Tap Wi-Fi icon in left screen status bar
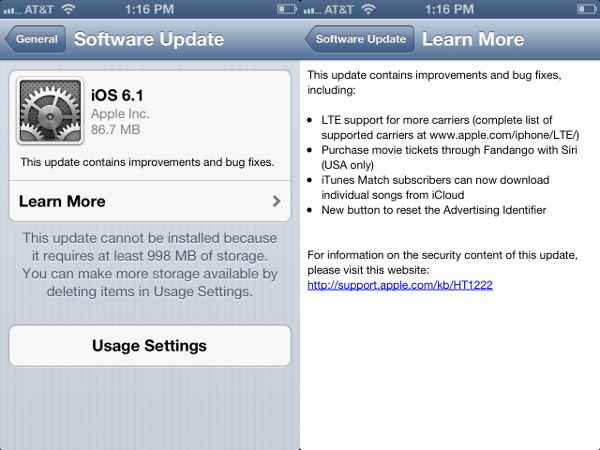Image resolution: width=600 pixels, height=450 pixels. point(68,8)
